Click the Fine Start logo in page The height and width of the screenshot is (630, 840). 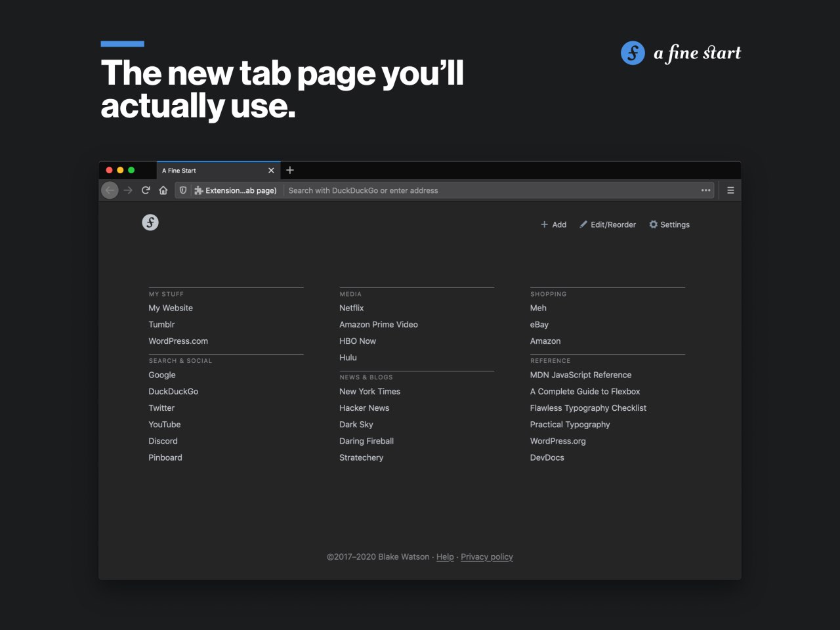pyautogui.click(x=150, y=222)
